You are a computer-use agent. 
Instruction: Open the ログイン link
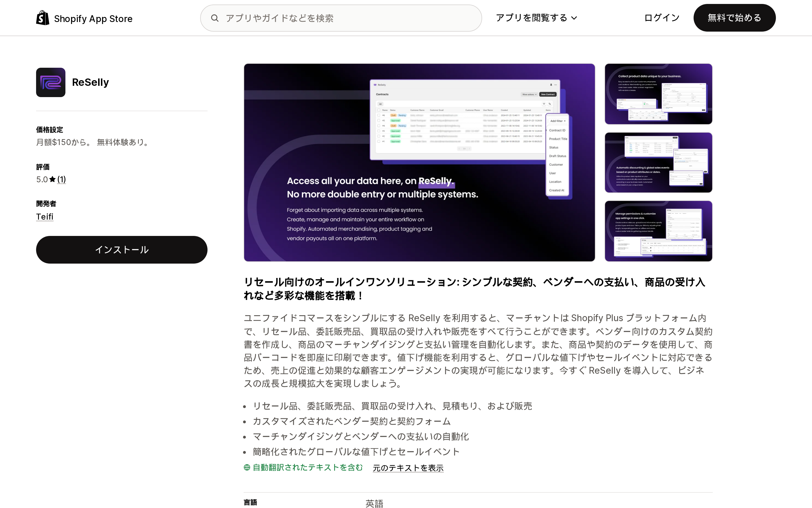click(x=662, y=18)
